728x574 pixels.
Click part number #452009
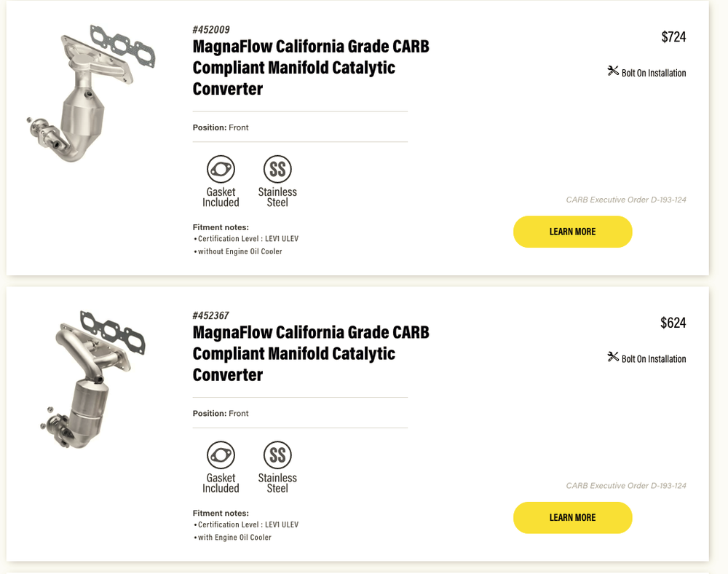click(x=211, y=30)
